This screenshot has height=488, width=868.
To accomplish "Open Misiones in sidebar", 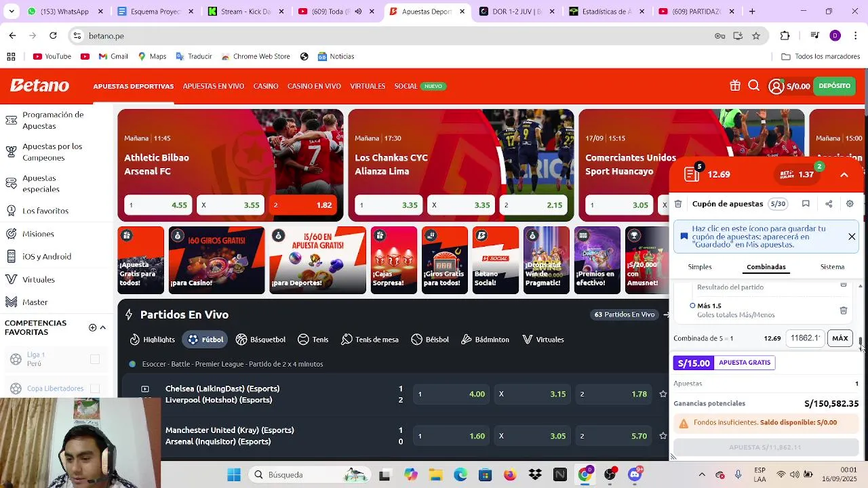I will tap(38, 234).
